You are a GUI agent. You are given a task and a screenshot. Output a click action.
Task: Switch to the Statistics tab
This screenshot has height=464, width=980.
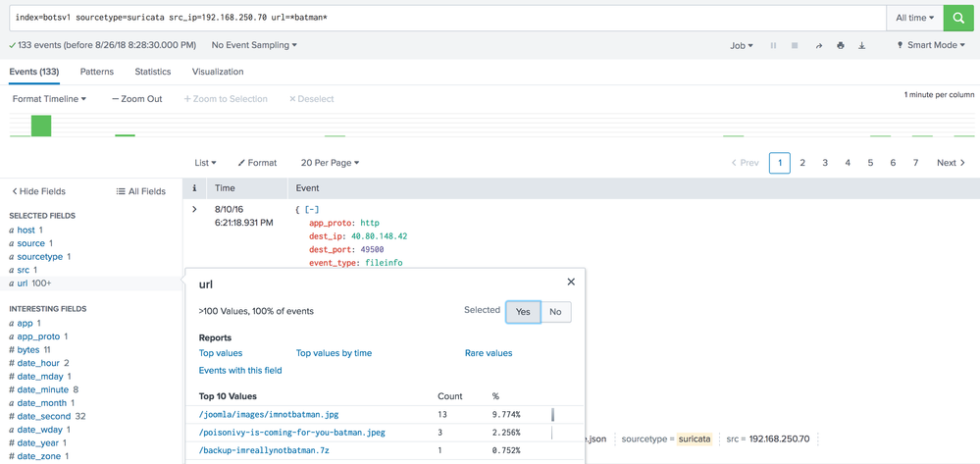(152, 72)
